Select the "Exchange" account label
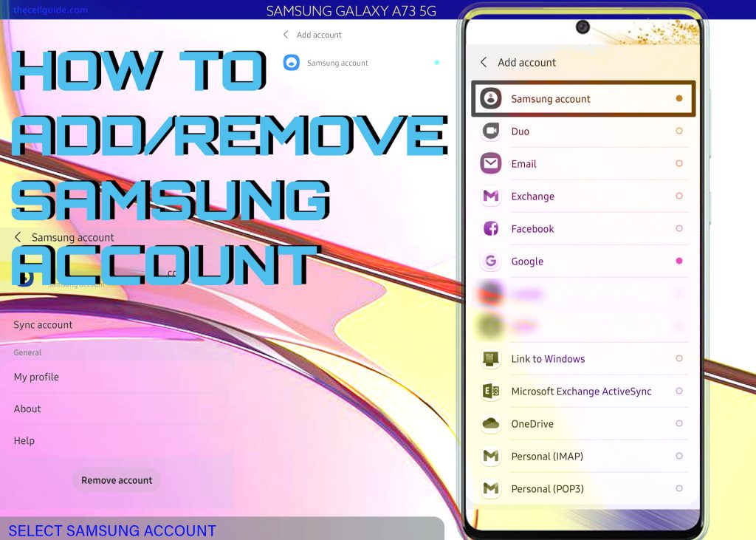 pyautogui.click(x=533, y=196)
